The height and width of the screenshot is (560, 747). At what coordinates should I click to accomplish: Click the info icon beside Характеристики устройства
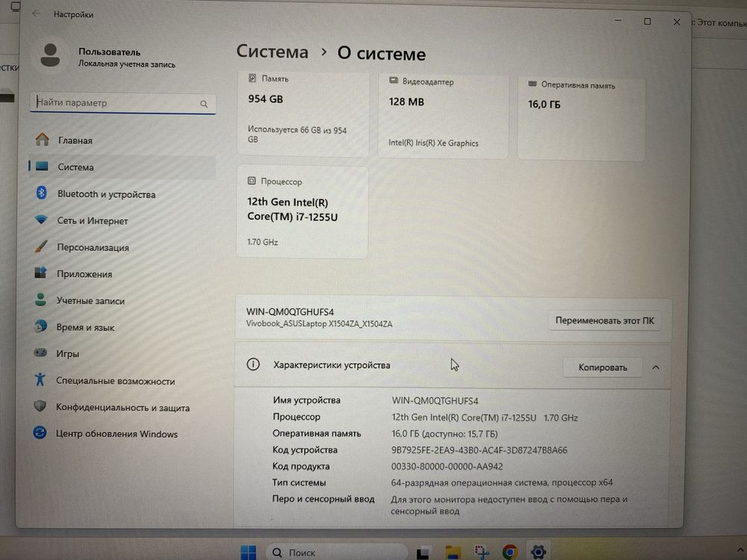tap(253, 365)
